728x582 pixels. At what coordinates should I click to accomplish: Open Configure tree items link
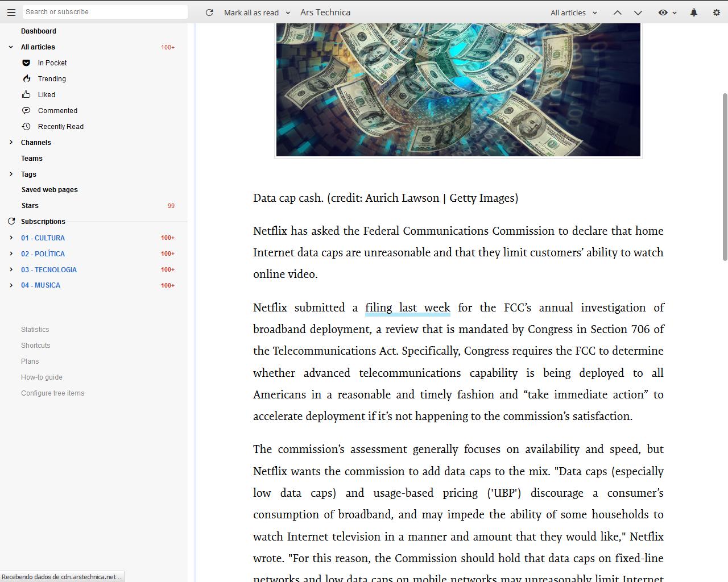pos(53,393)
